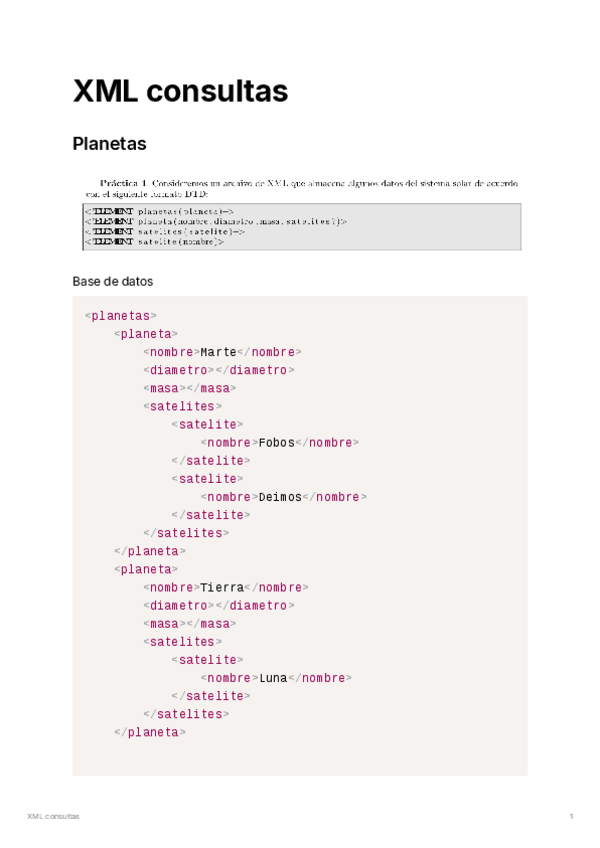This screenshot has width=600, height=848.
Task: Click the masa tag line under Tierra
Action: click(189, 623)
